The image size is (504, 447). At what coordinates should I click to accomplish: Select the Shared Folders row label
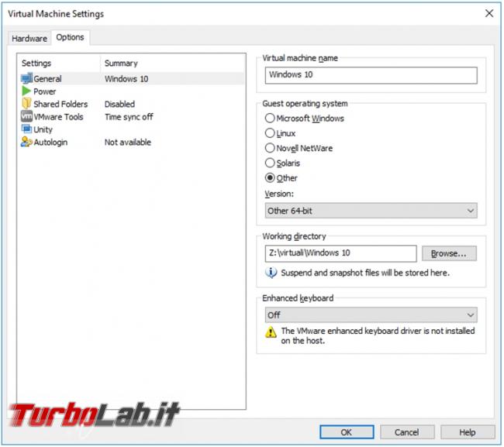pyautogui.click(x=60, y=104)
